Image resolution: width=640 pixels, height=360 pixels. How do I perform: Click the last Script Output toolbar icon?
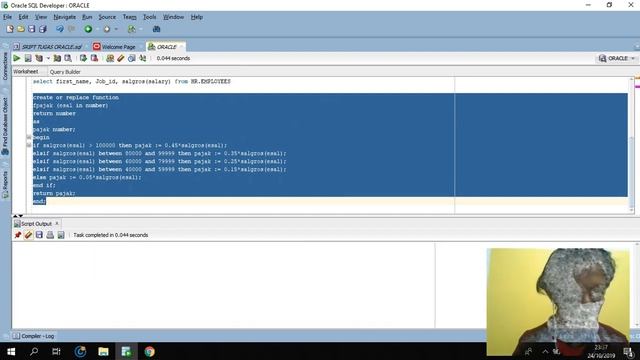(61, 235)
